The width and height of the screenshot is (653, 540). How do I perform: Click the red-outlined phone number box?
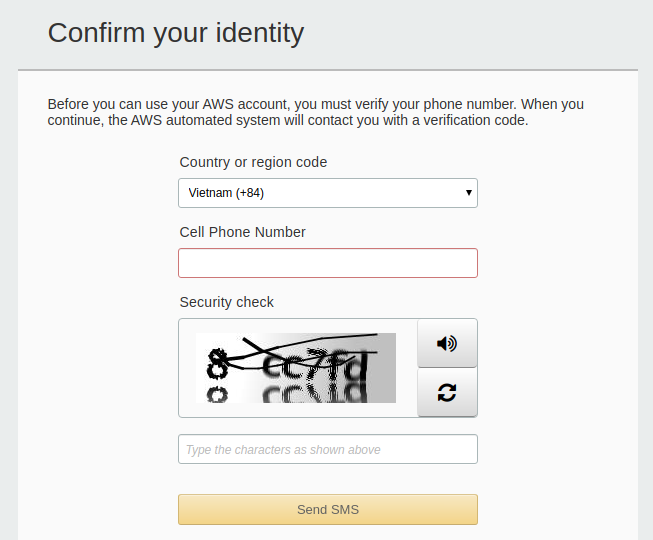pos(327,263)
